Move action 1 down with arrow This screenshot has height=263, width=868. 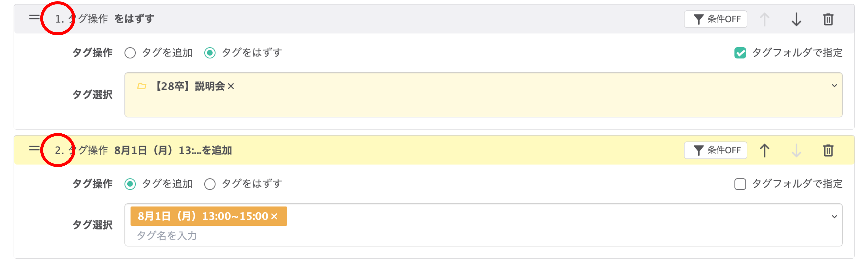click(796, 19)
